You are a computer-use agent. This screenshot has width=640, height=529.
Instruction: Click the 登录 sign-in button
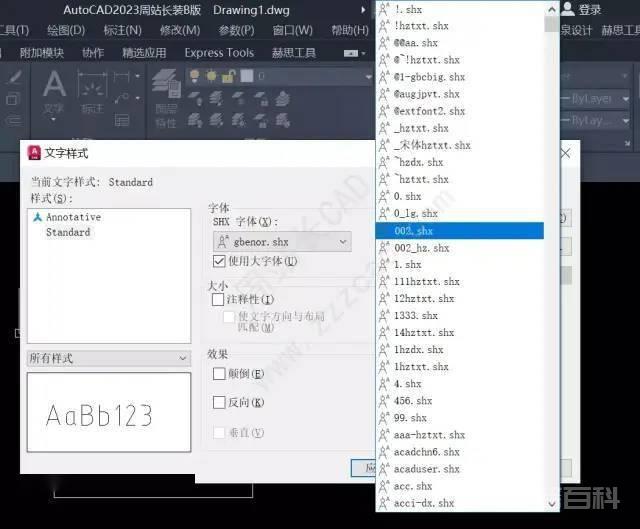point(590,9)
